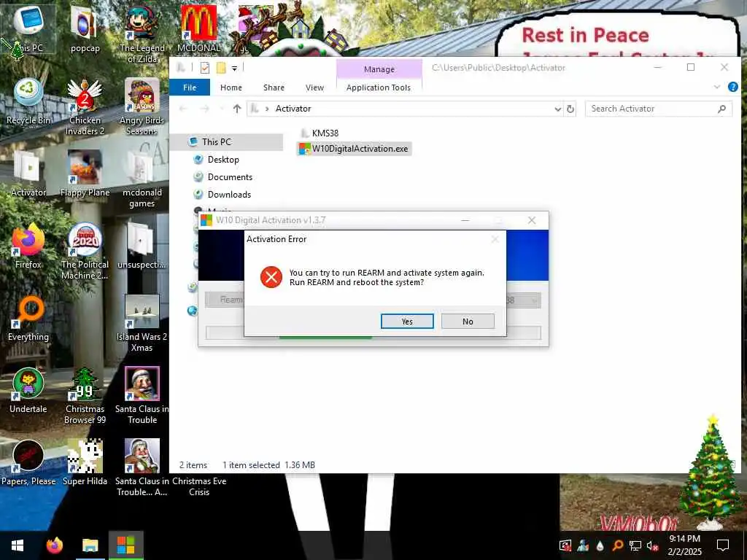Select the W10DigitalActivation.exe file icon
Screen dimensions: 747x560
click(x=304, y=149)
